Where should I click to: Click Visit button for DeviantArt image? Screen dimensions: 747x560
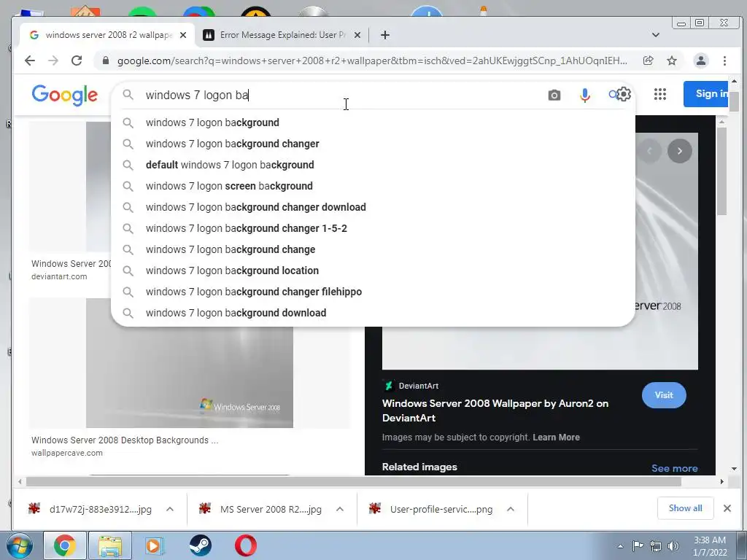pyautogui.click(x=664, y=394)
